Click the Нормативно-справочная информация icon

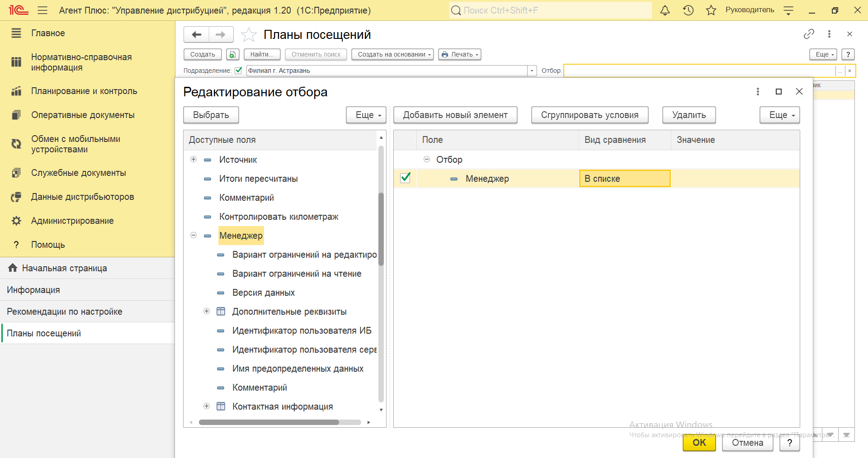16,62
